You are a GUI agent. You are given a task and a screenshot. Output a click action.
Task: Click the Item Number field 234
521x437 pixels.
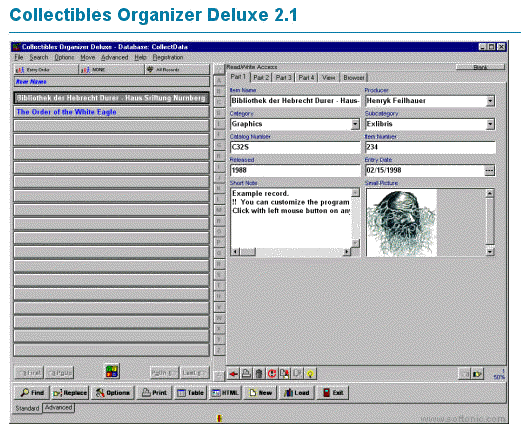tap(430, 147)
